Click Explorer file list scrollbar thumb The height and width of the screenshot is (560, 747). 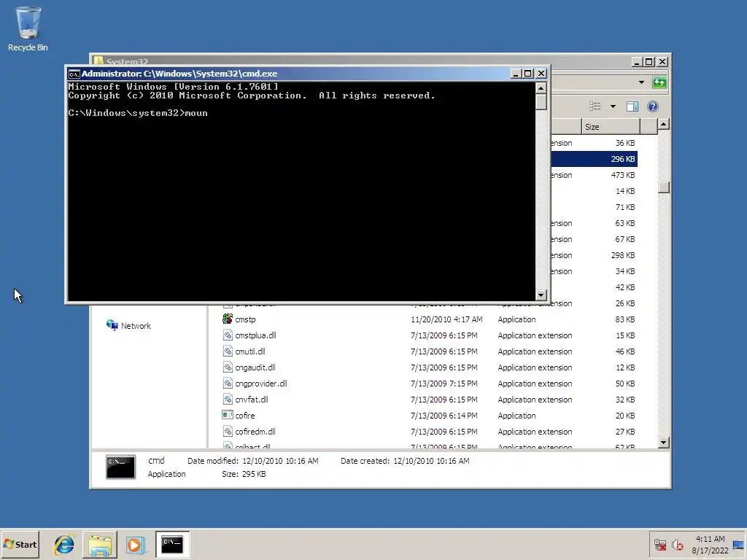[x=664, y=187]
